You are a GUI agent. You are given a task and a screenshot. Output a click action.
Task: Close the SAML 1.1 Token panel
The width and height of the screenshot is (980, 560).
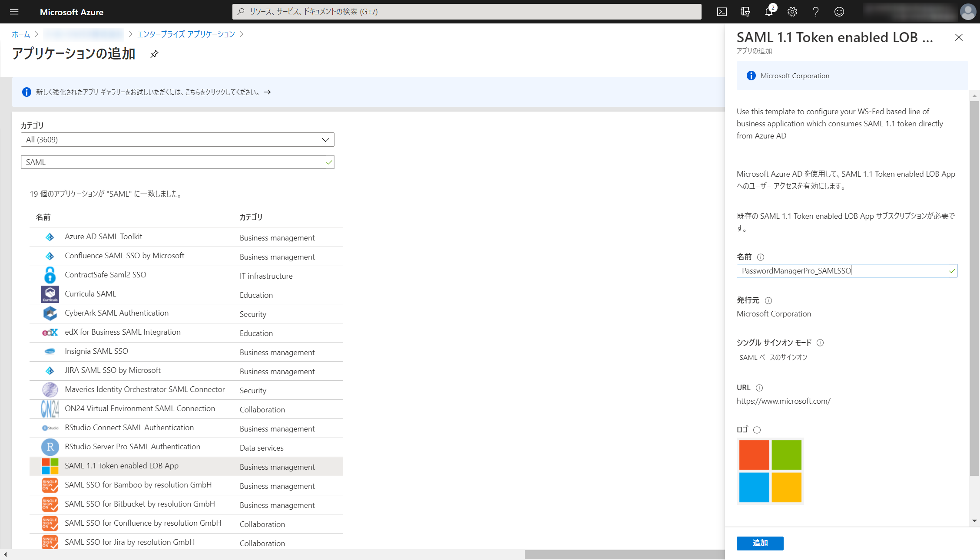click(959, 37)
